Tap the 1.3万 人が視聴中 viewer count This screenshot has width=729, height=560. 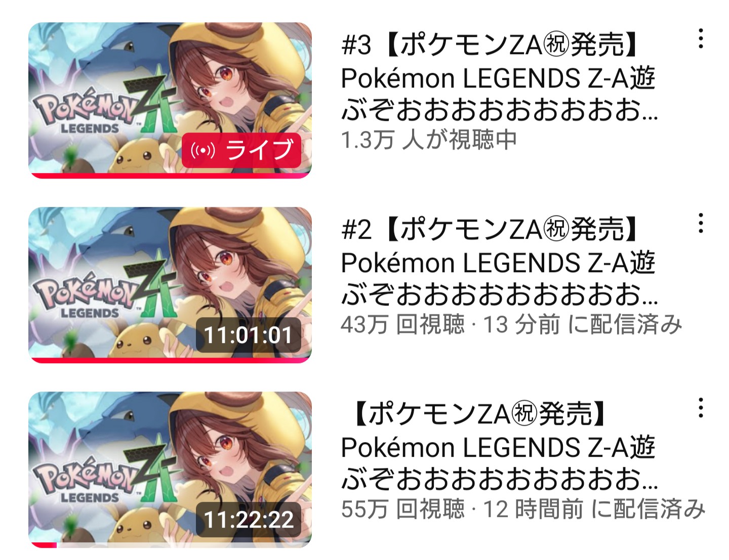point(429,140)
